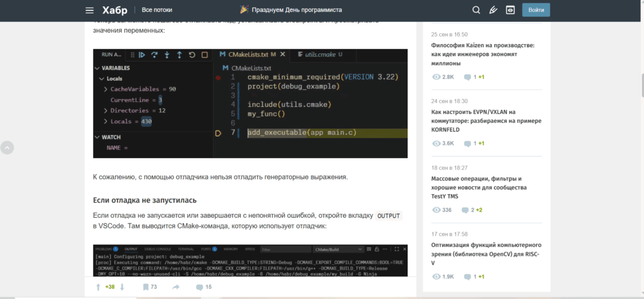Open the Празднуем День программиста banner

[x=291, y=10]
